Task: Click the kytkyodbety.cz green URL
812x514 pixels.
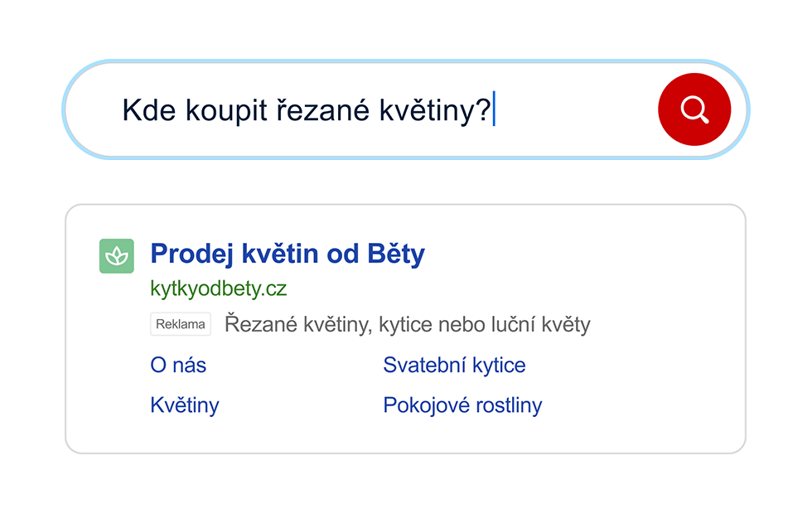Action: pyautogui.click(x=218, y=289)
